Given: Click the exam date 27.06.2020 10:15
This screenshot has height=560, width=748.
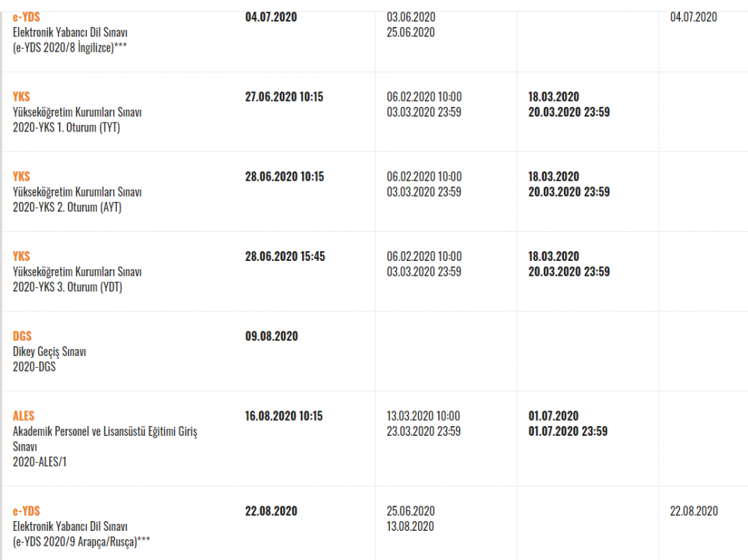Looking at the screenshot, I should pos(283,97).
